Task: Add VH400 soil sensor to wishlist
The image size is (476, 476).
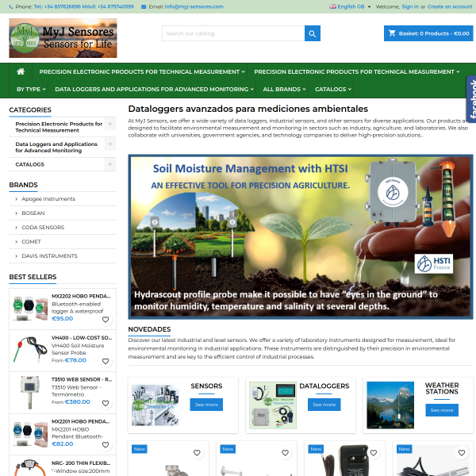Action: coord(106,361)
